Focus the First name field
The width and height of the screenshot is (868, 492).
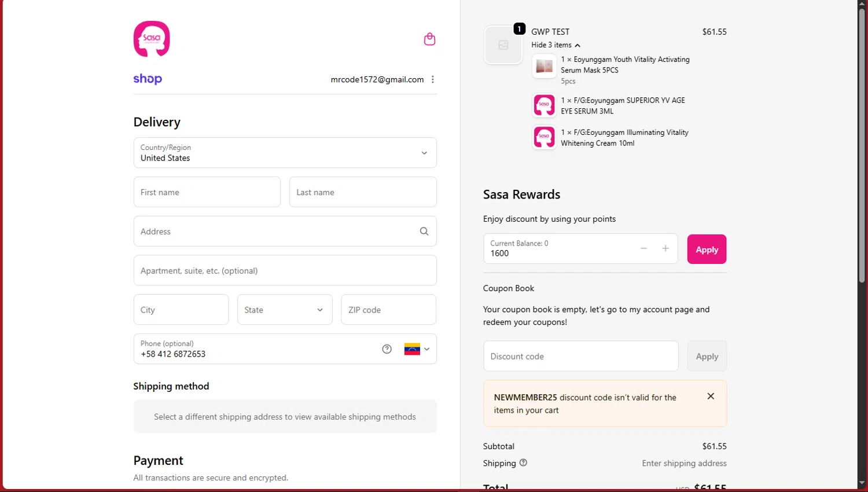click(207, 192)
